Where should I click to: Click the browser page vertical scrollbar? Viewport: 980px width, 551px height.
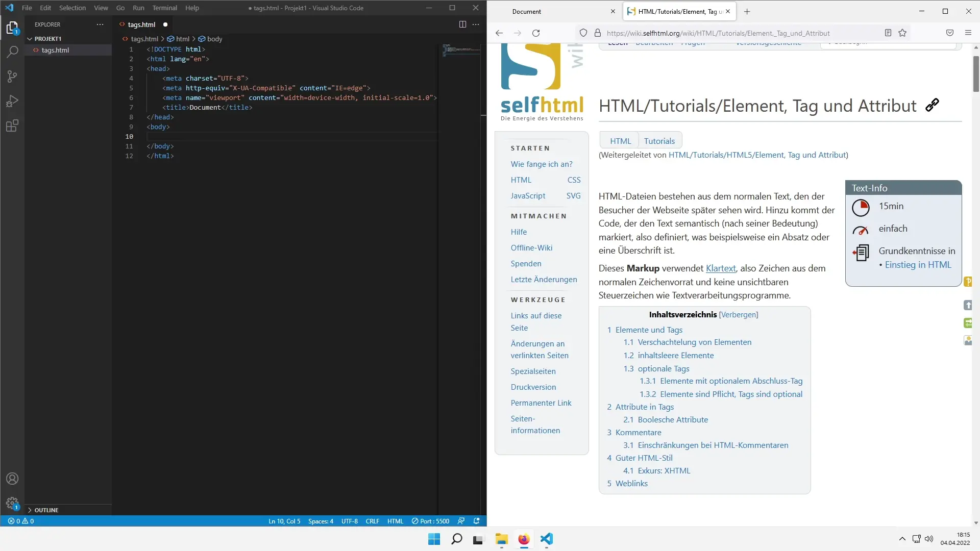click(x=976, y=74)
